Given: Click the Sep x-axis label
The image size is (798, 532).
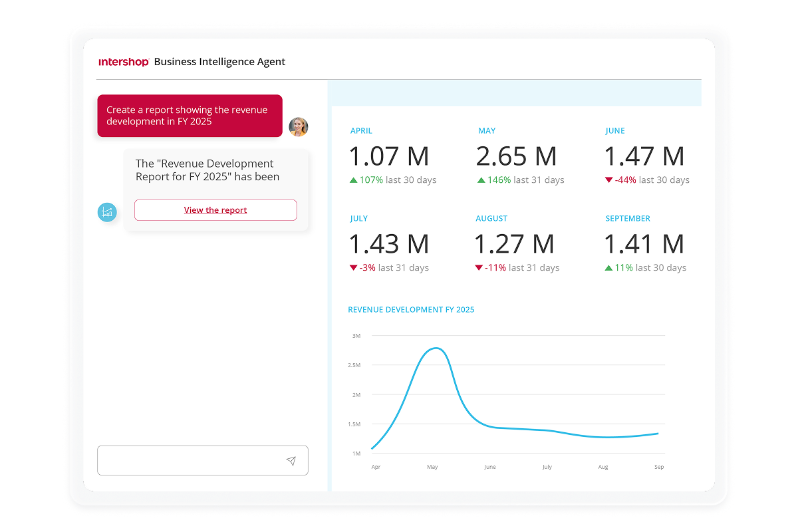Looking at the screenshot, I should pos(659,467).
